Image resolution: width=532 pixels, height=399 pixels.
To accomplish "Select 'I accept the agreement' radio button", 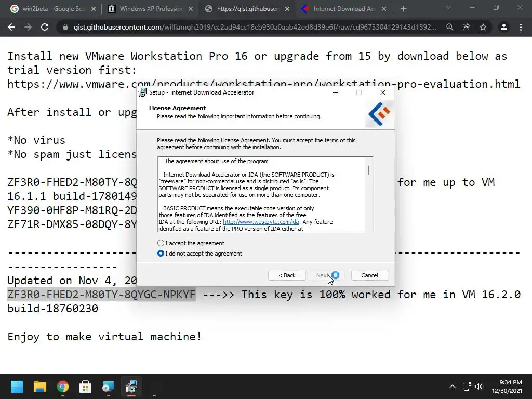I will 161,243.
